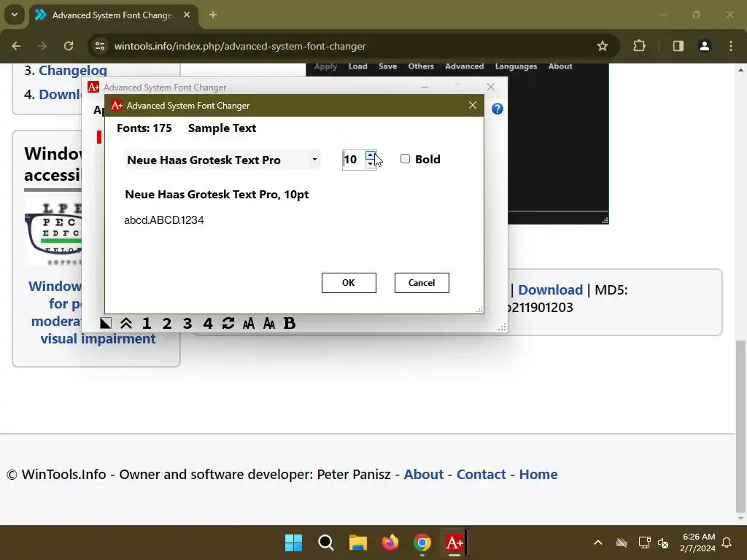This screenshot has height=560, width=747.
Task: Open the Advanced menu in the screenshot
Action: coord(465,66)
